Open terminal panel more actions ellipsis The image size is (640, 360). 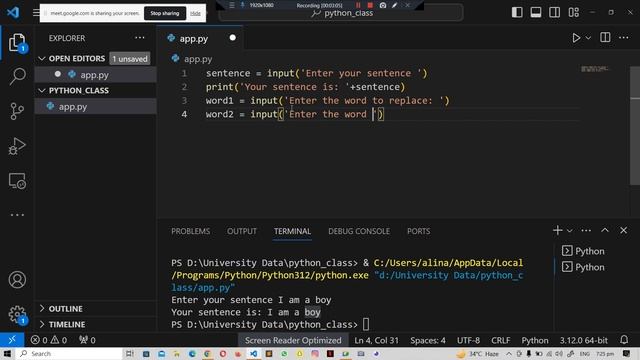tap(586, 230)
